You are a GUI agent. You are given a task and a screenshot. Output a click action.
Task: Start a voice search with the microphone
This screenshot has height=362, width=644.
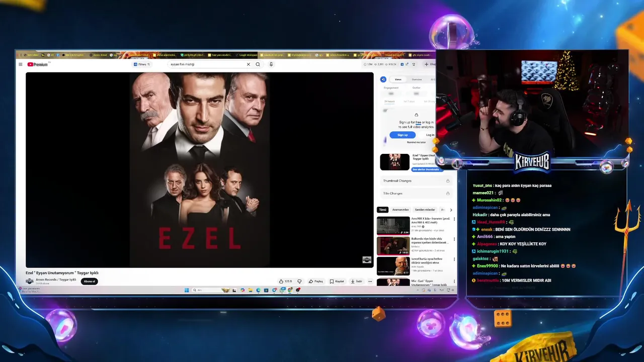pyautogui.click(x=271, y=64)
